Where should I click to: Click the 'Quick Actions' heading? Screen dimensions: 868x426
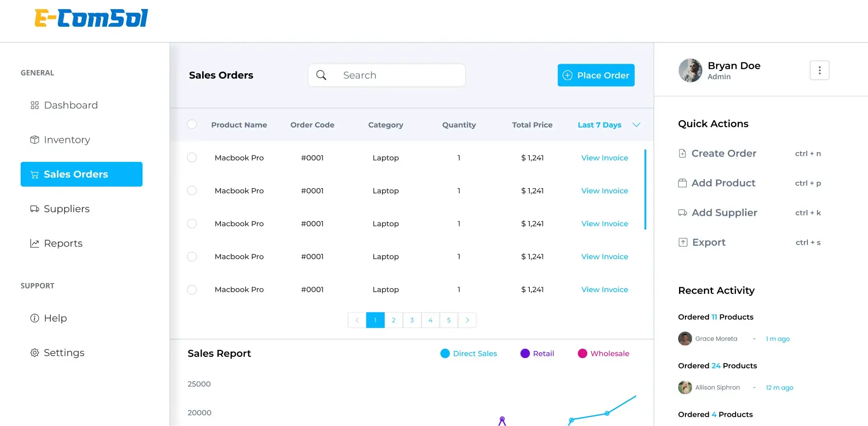click(713, 123)
